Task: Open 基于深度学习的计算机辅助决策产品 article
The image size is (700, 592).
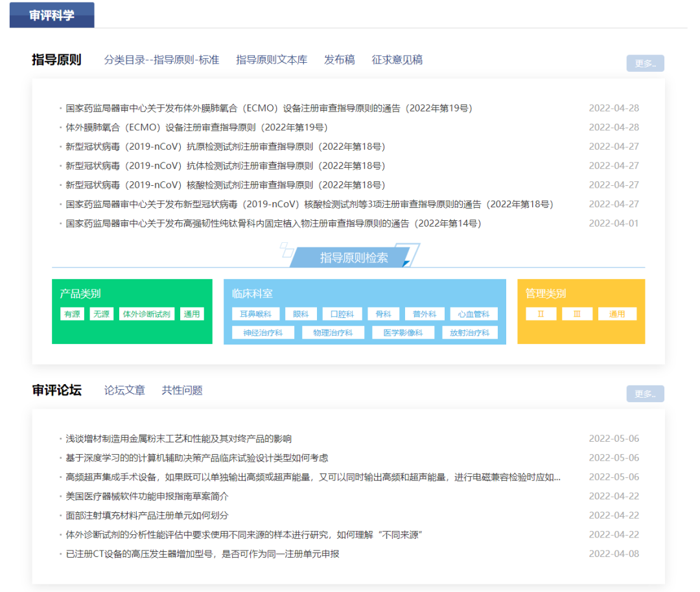Action: [x=197, y=458]
